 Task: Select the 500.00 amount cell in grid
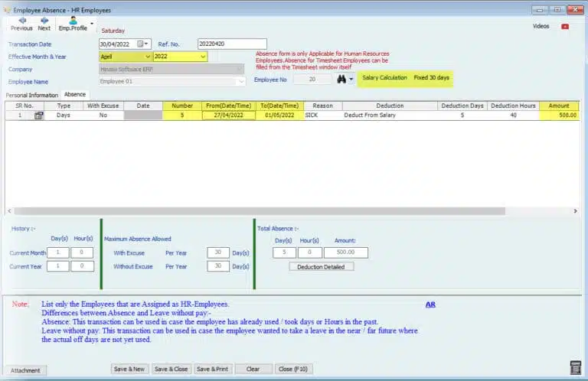coord(559,116)
